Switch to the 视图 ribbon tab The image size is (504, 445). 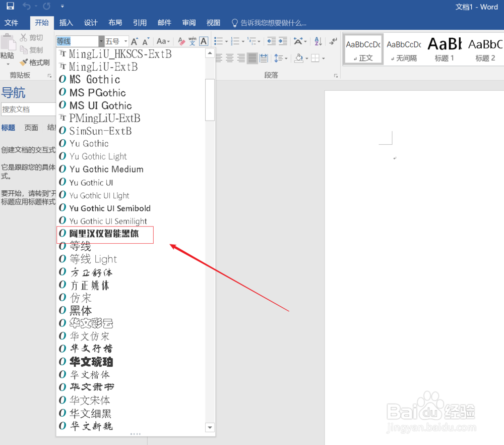pos(213,23)
